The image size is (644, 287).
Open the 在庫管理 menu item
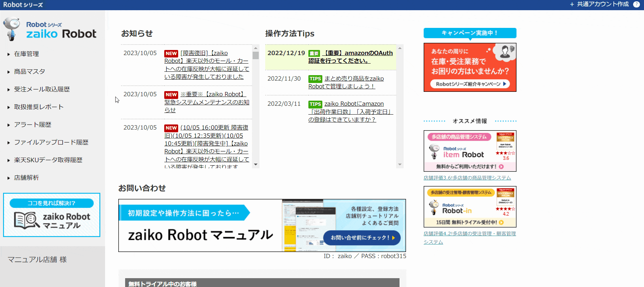(x=27, y=54)
